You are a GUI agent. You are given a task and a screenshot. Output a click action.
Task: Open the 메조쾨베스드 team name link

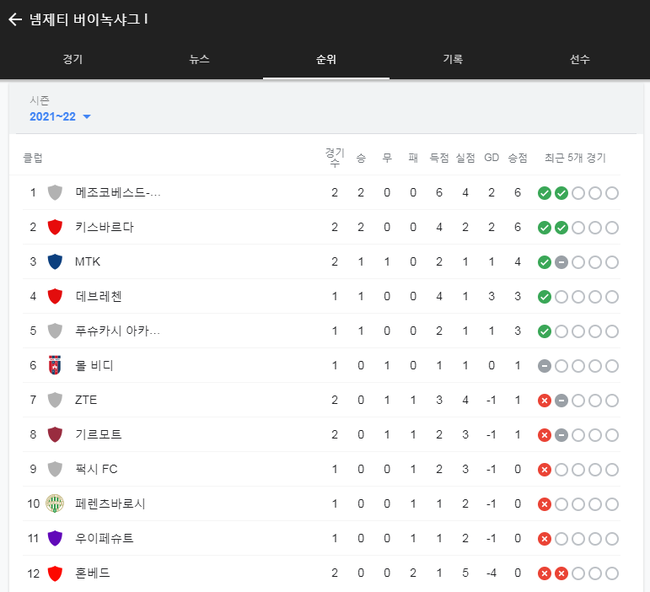point(117,193)
